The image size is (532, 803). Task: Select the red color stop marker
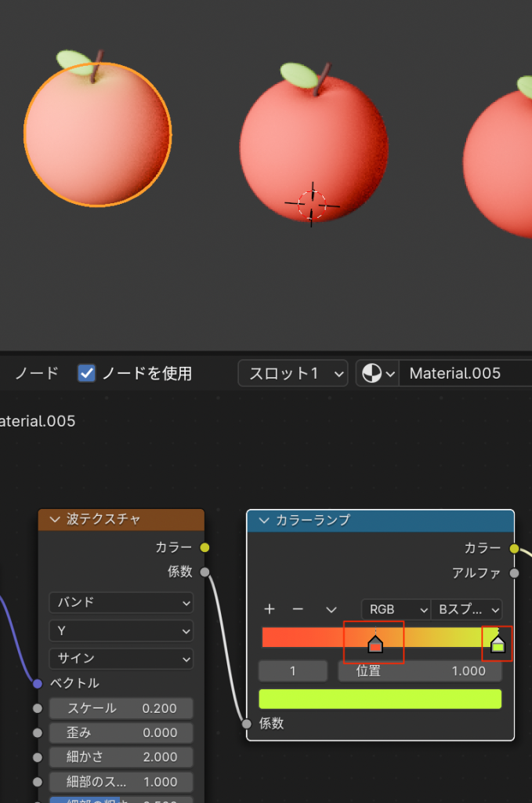(x=375, y=645)
